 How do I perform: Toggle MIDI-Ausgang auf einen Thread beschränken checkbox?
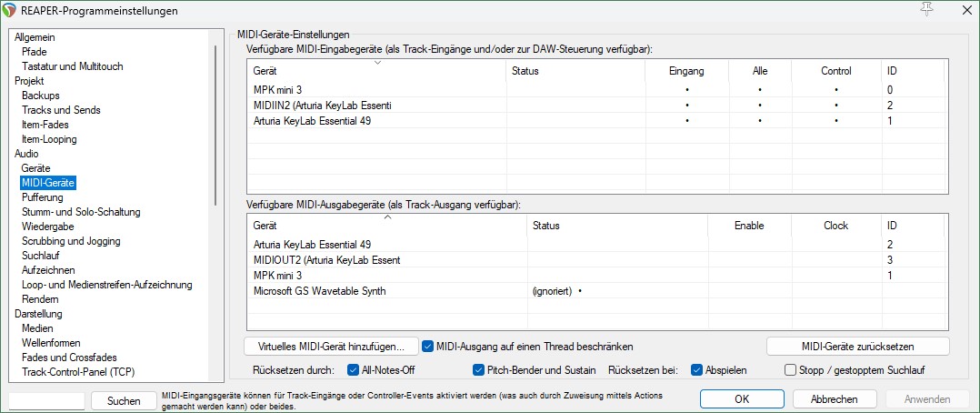(x=428, y=347)
